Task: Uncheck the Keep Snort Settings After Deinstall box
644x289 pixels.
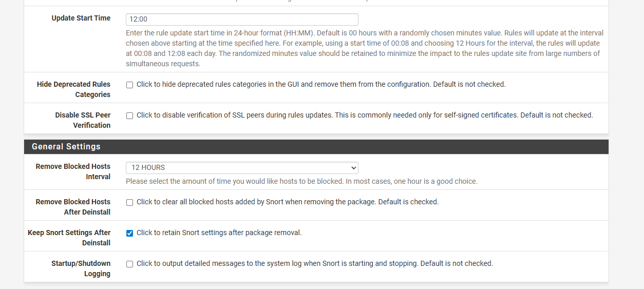Action: pyautogui.click(x=129, y=233)
